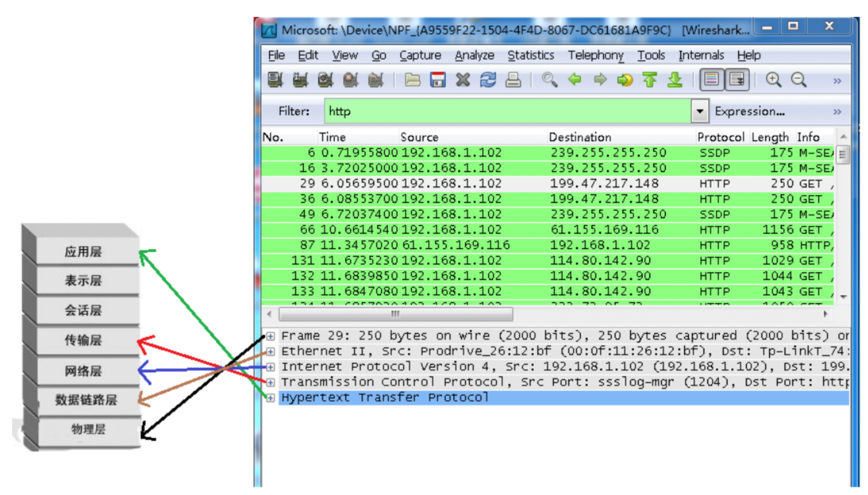Viewport: 868px width, 495px height.
Task: Select SSDP packet number 16
Action: point(548,168)
